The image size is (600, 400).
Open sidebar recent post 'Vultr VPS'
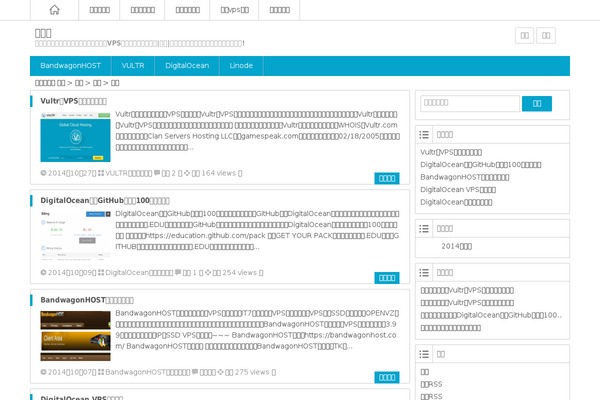coord(451,152)
